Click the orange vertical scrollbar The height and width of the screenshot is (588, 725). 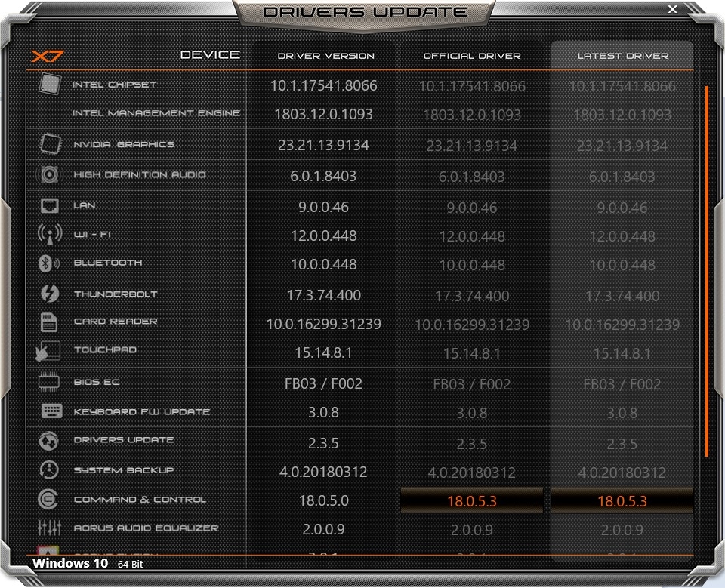point(707,271)
